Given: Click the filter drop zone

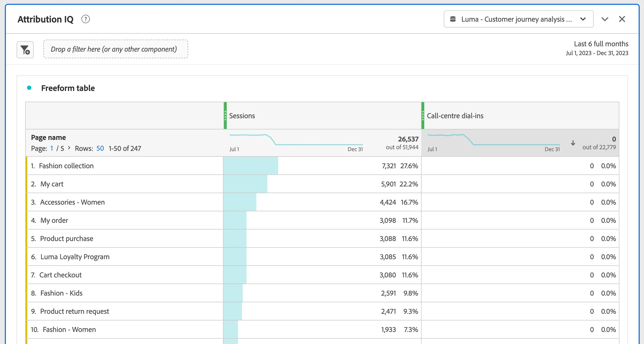Looking at the screenshot, I should click(x=116, y=49).
